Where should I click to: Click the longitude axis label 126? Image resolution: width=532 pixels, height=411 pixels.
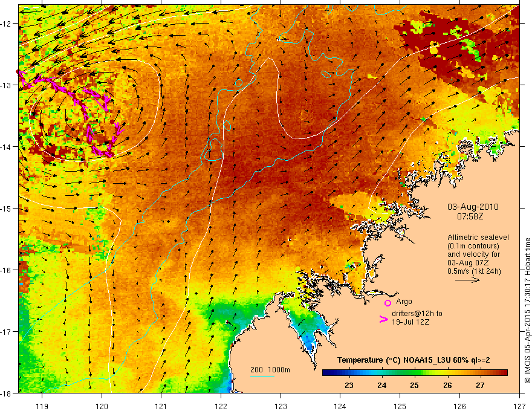[x=459, y=406]
